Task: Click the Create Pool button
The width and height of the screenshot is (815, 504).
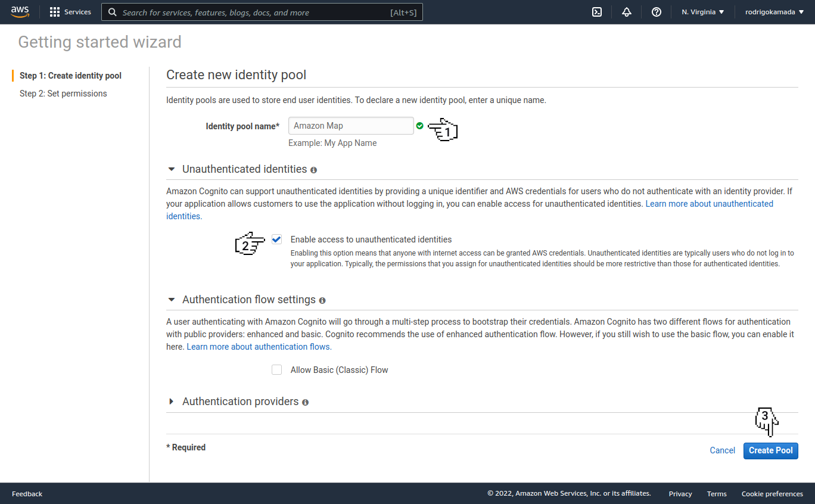Action: (x=770, y=450)
